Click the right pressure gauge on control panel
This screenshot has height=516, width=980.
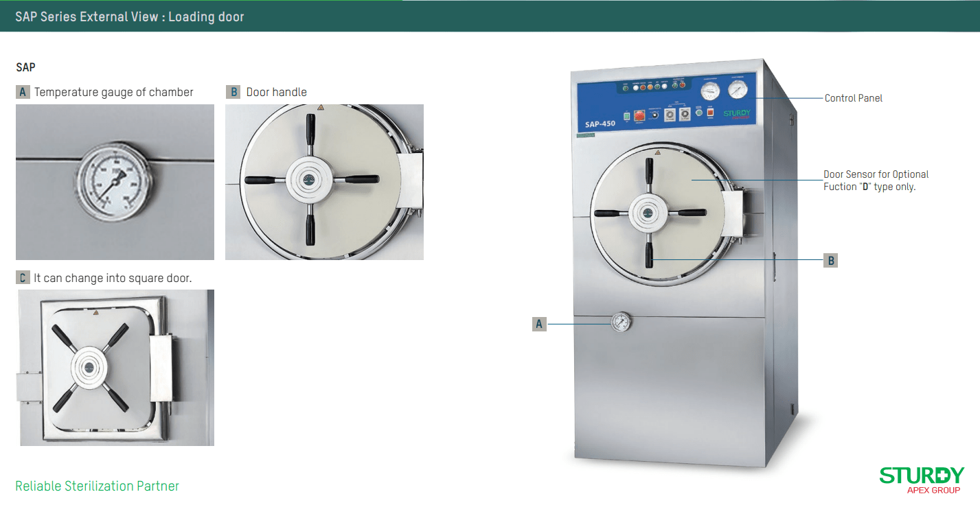click(738, 89)
